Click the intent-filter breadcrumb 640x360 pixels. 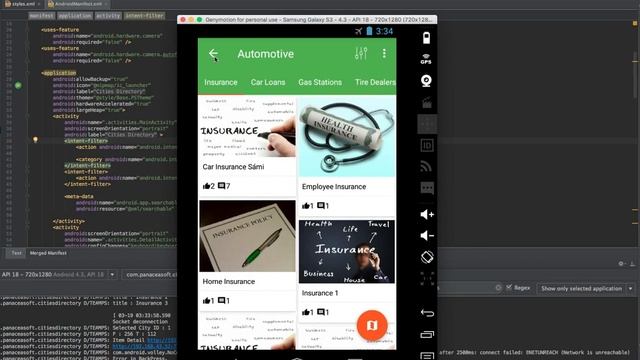click(x=144, y=16)
